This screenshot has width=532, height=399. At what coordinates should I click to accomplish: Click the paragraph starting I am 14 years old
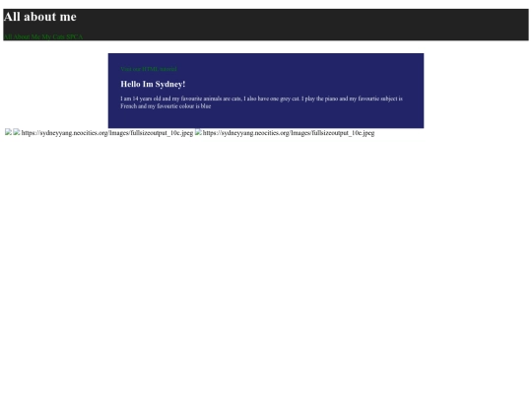[262, 102]
